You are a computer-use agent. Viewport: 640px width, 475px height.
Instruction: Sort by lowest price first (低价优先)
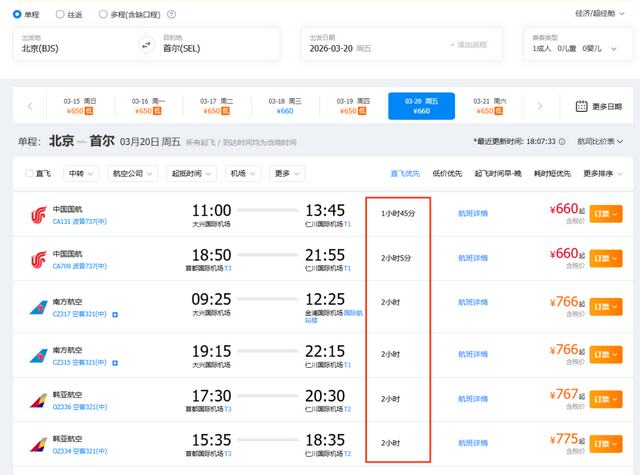click(x=447, y=173)
